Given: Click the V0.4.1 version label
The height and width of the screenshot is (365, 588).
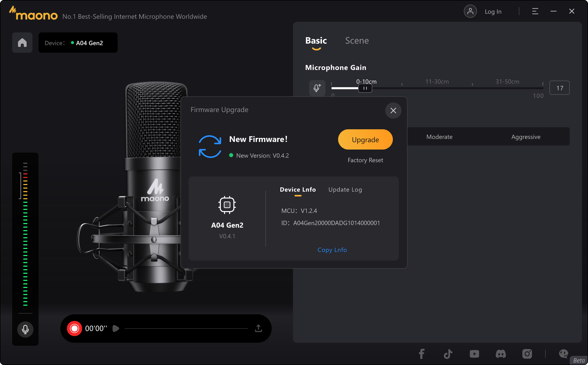Looking at the screenshot, I should tap(227, 236).
